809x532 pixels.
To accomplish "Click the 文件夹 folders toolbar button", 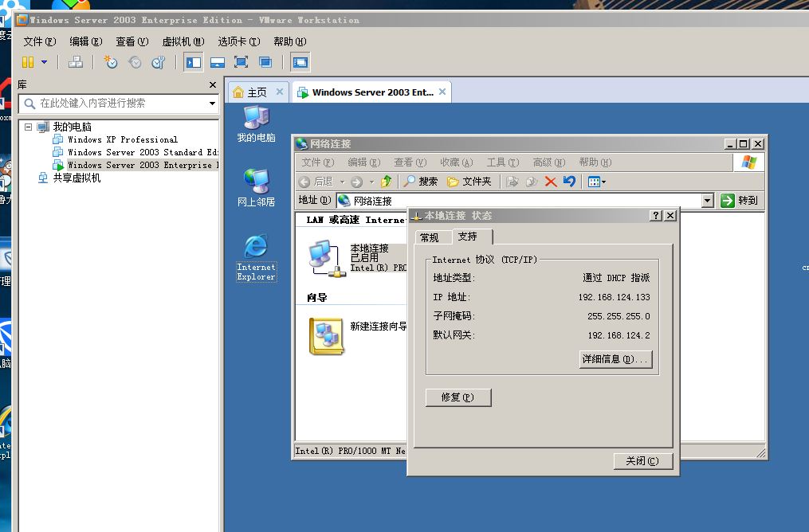I will (x=469, y=182).
